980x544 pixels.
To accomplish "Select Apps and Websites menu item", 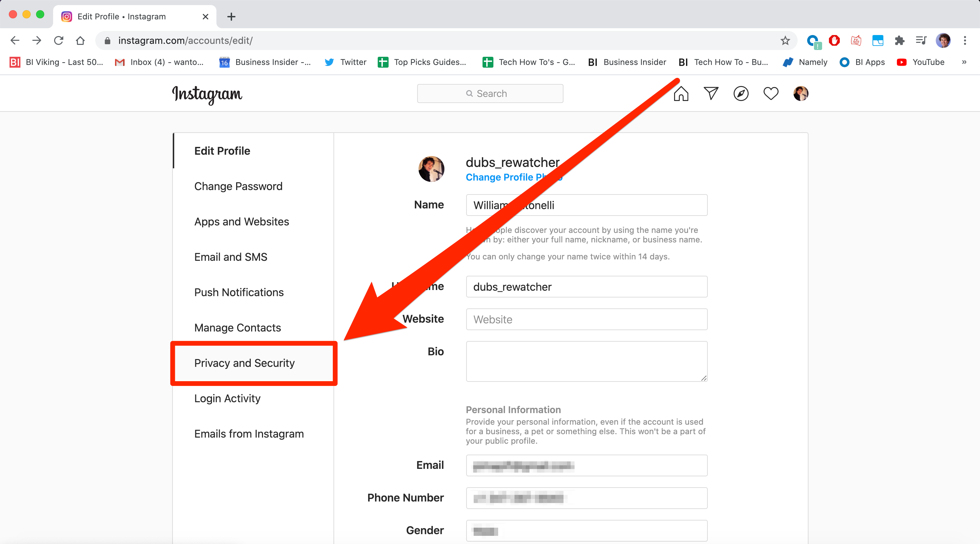I will click(x=243, y=221).
